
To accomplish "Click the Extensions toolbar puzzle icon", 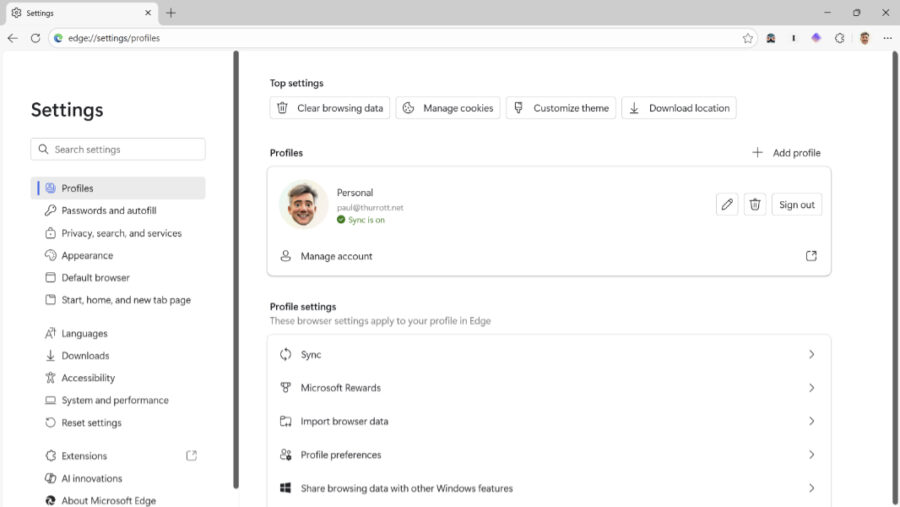I will tap(840, 38).
